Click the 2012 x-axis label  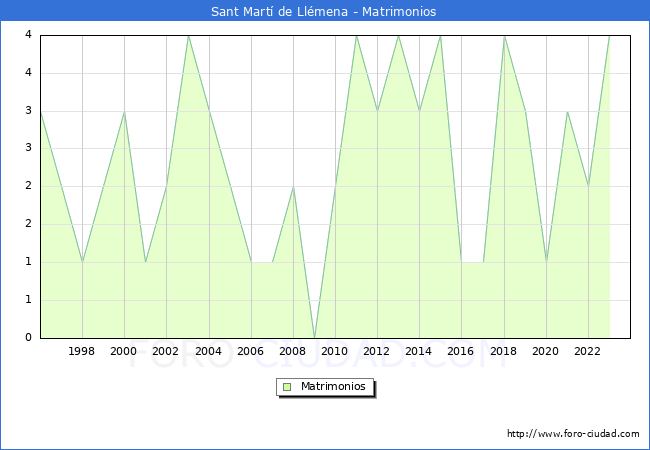click(x=376, y=351)
